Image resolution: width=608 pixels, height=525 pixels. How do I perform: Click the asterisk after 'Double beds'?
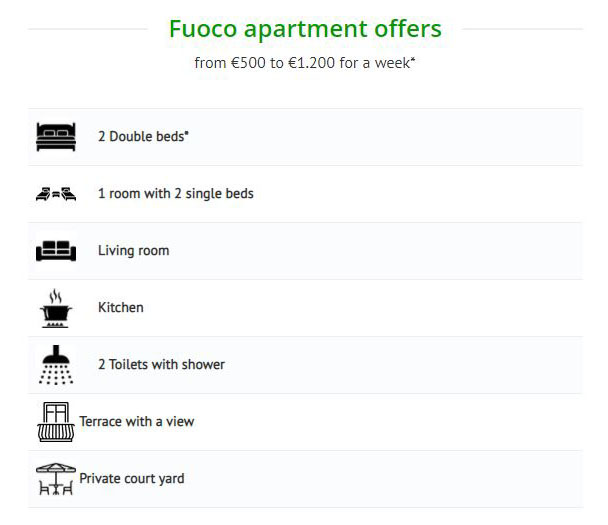pyautogui.click(x=187, y=133)
